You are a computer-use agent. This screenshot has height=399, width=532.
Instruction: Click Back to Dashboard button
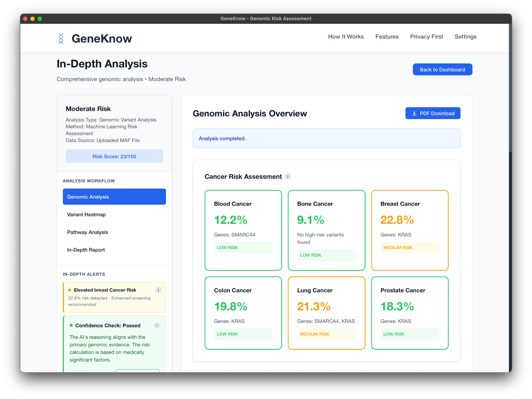tap(443, 69)
